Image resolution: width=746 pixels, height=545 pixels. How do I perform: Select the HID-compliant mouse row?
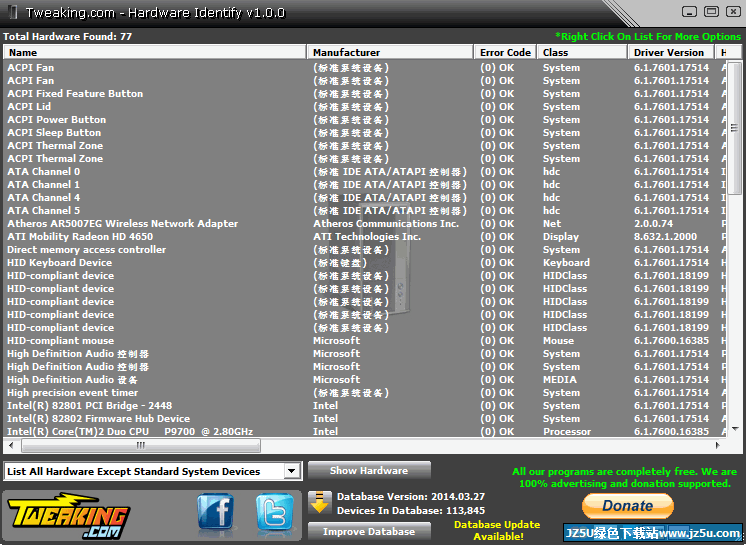click(365, 341)
